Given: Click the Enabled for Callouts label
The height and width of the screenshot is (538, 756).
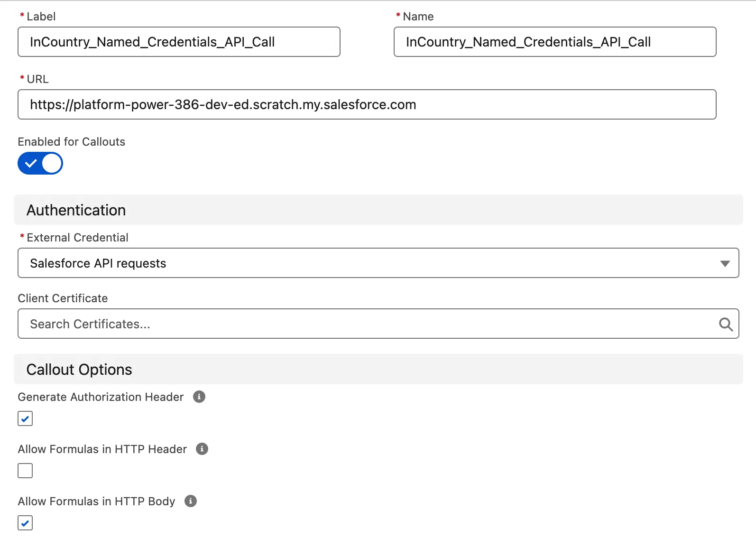Looking at the screenshot, I should pos(72,142).
